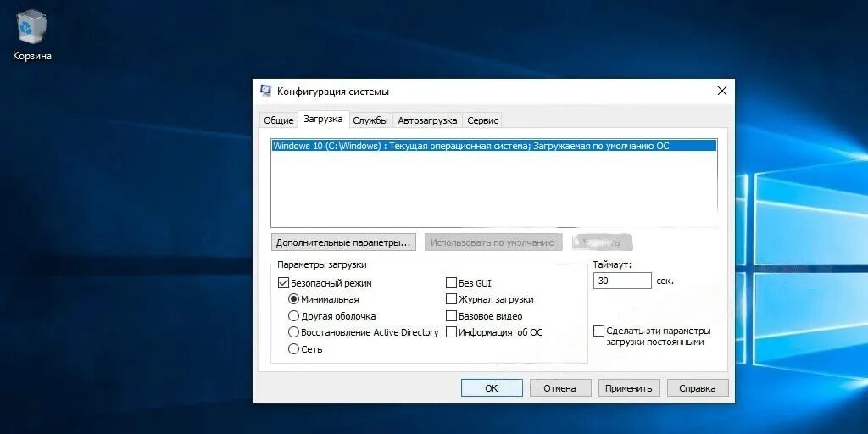Image resolution: width=868 pixels, height=434 pixels.
Task: Switch to the Сервис tab
Action: click(x=482, y=120)
